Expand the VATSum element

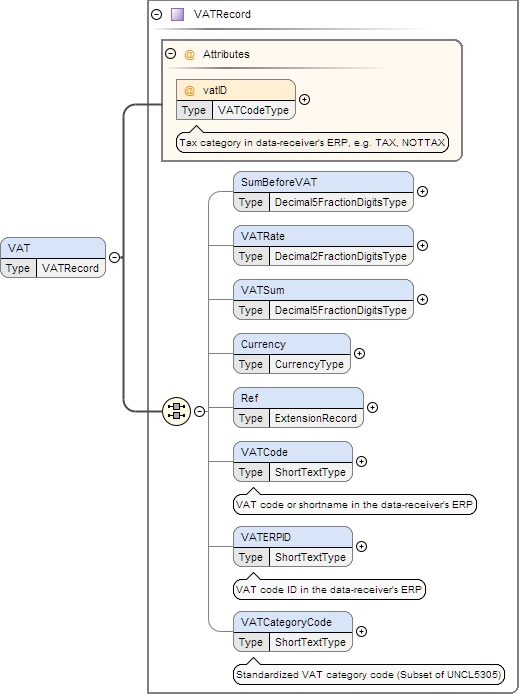click(422, 300)
